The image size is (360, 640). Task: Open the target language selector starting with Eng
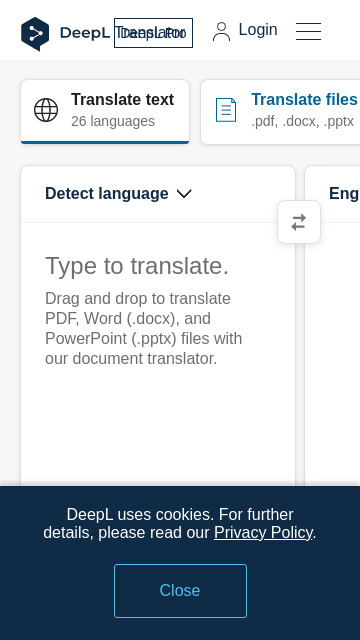click(x=344, y=193)
